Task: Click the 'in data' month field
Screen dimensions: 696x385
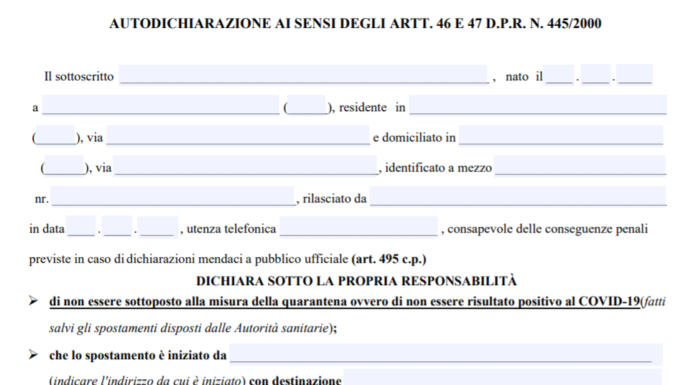Action: click(117, 227)
